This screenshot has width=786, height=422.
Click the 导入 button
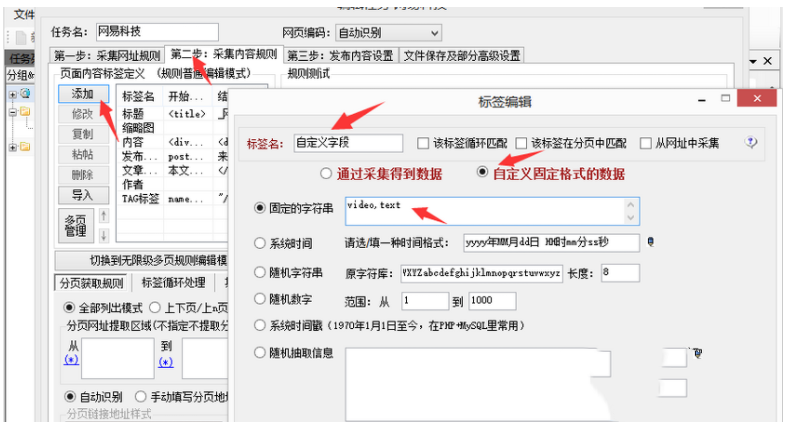tap(82, 195)
